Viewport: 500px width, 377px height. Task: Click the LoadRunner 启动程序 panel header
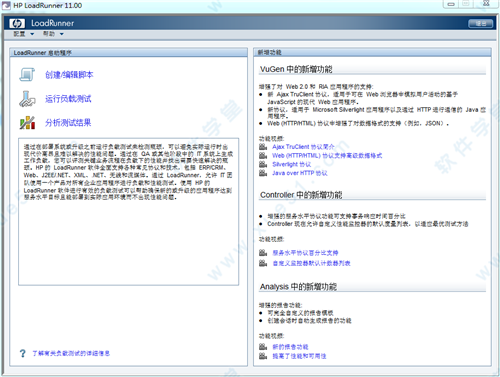click(129, 52)
